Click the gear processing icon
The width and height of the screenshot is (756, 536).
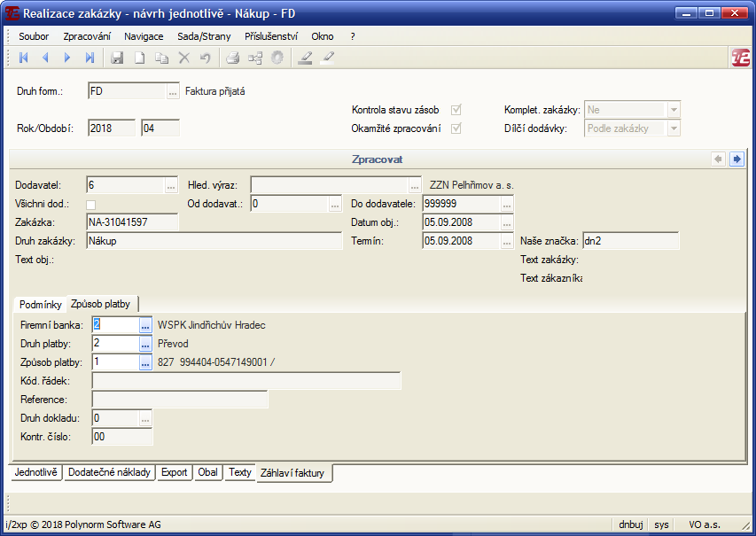pyautogui.click(x=277, y=58)
